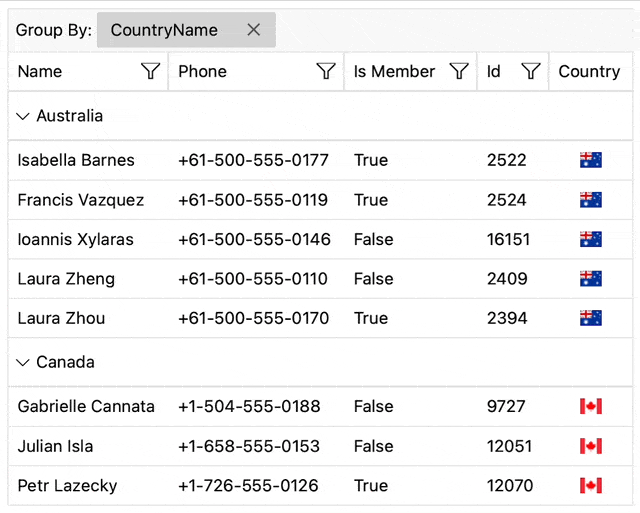Viewport: 640px width, 513px height.
Task: Click the Country column header
Action: tap(589, 71)
